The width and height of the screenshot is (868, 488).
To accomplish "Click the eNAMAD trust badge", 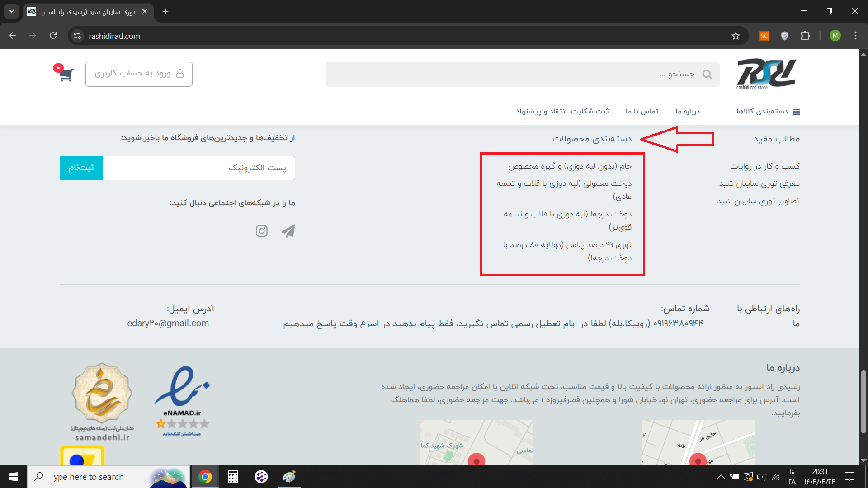I will pos(182,402).
